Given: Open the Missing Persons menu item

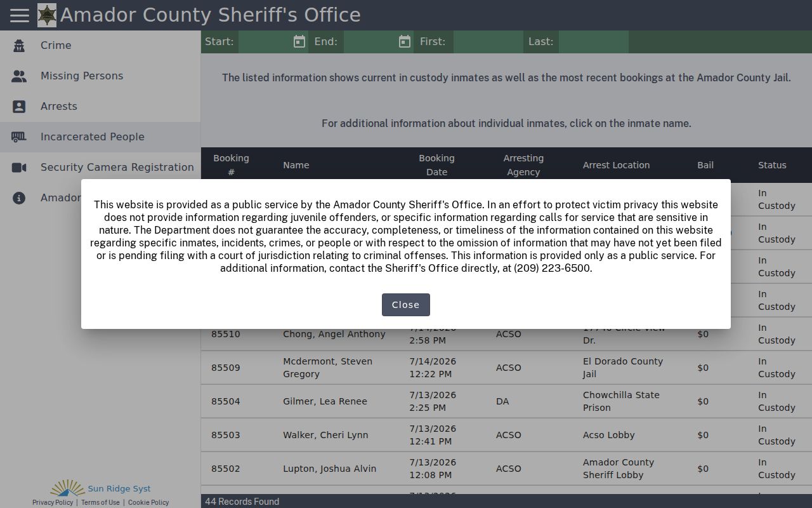Looking at the screenshot, I should pos(100,76).
